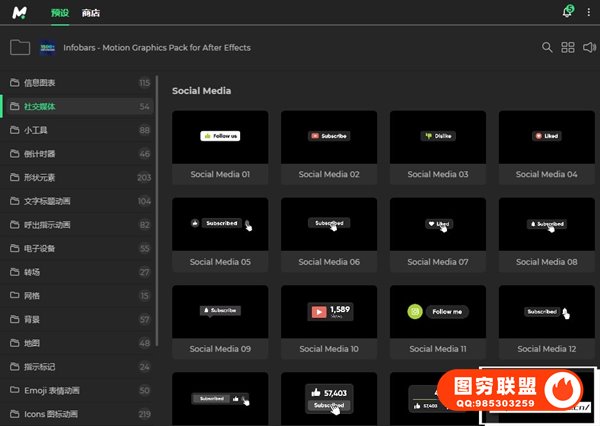
Task: Toggle the sound speaker icon
Action: 589,47
